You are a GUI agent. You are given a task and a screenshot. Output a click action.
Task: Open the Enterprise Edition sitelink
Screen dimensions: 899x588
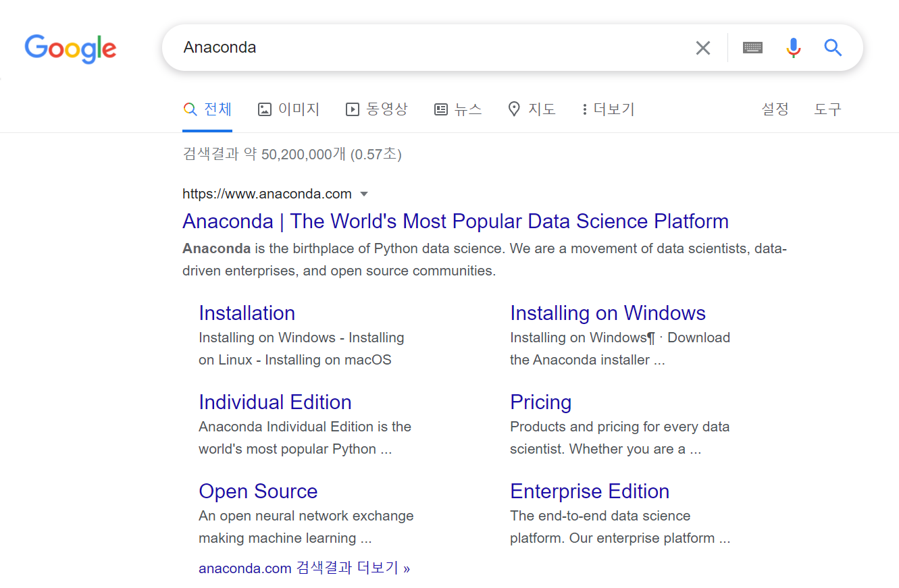click(590, 491)
